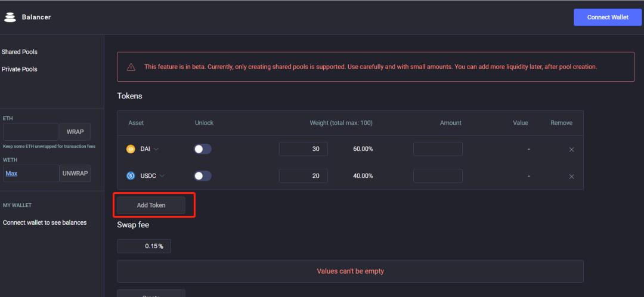Click the UNWRAP button
This screenshot has height=297, width=644.
coord(75,174)
